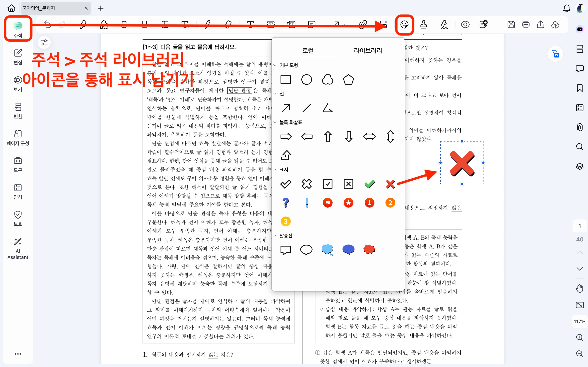Open the AI Assistant from the left sidebar
This screenshot has height=367, width=588.
click(18, 248)
